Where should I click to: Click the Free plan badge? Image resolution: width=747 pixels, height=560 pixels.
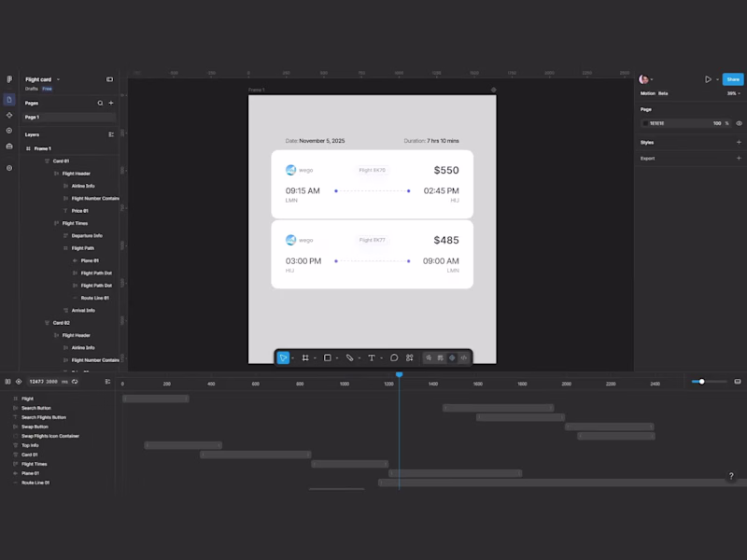(47, 89)
